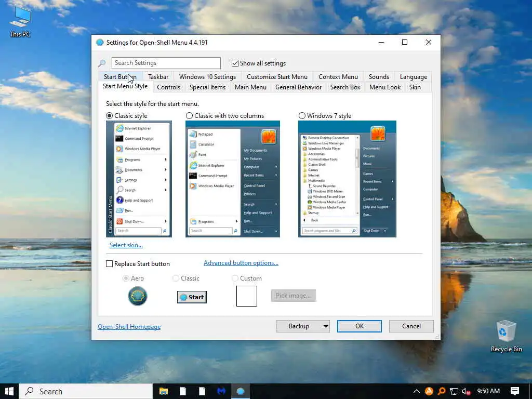Click the two columns style preview thumbnail
The image size is (532, 399).
233,179
